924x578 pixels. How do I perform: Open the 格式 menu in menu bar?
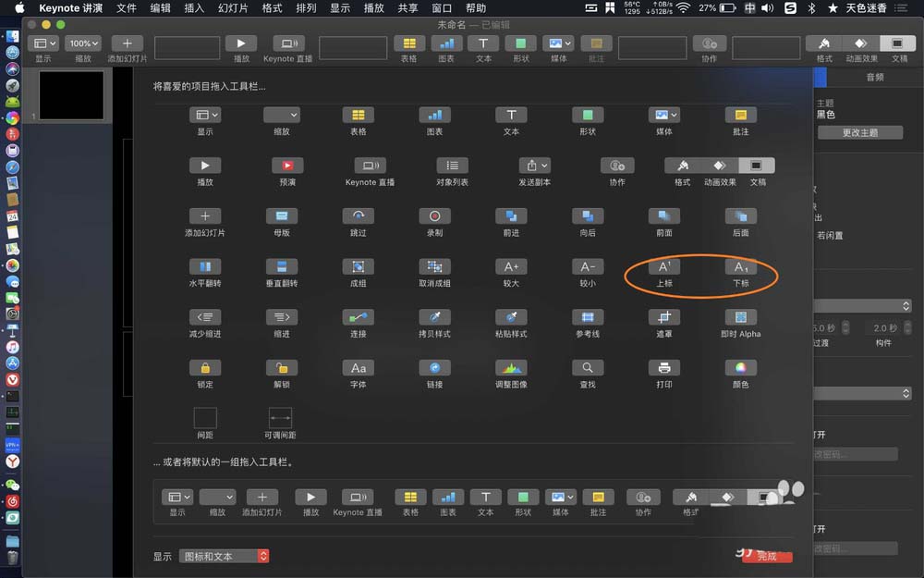tap(272, 7)
